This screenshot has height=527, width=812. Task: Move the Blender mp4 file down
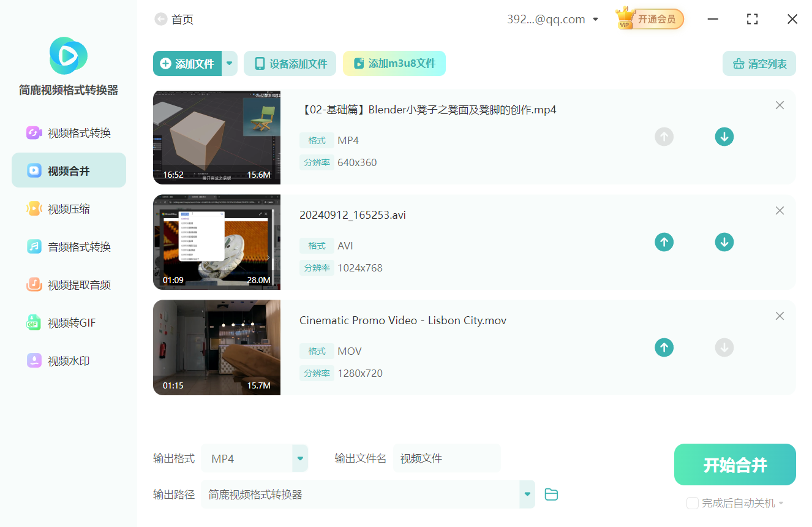click(x=724, y=137)
